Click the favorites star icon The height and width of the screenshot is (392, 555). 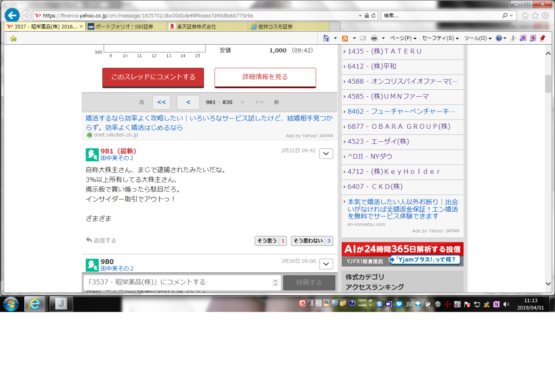535,16
